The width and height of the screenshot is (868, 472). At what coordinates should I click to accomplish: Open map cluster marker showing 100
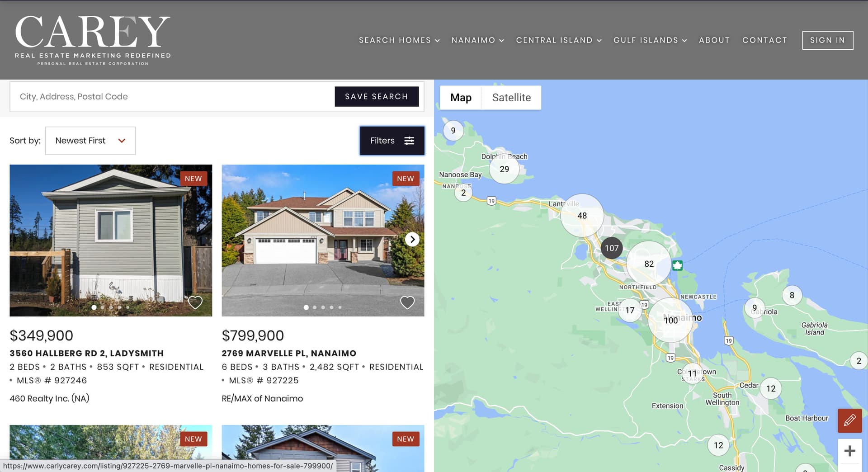tap(670, 320)
